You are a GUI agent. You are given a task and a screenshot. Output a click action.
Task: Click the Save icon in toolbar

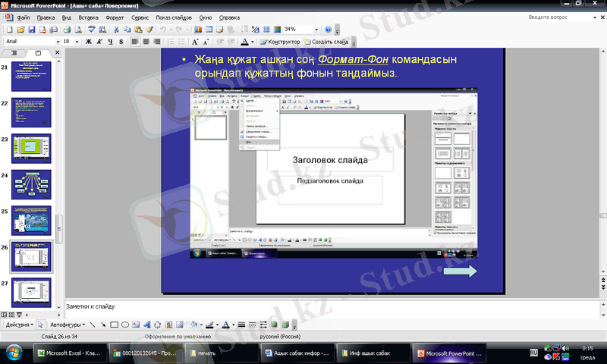pos(32,29)
